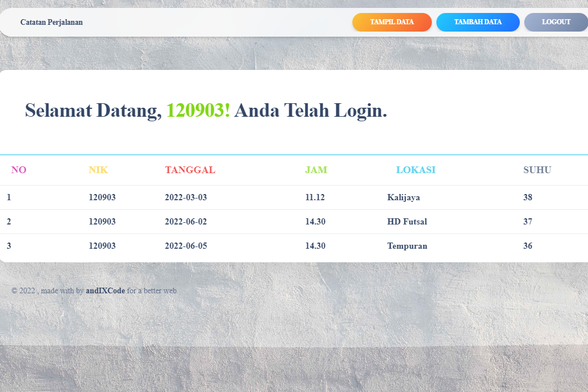The width and height of the screenshot is (588, 392).
Task: Select the JAM column header
Action: coord(316,170)
